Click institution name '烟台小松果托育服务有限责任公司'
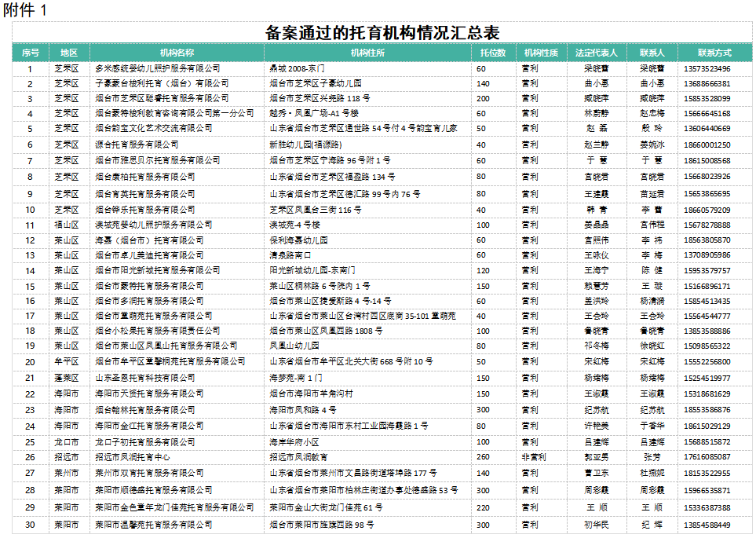Screen dimensions: 756x538 (158, 331)
